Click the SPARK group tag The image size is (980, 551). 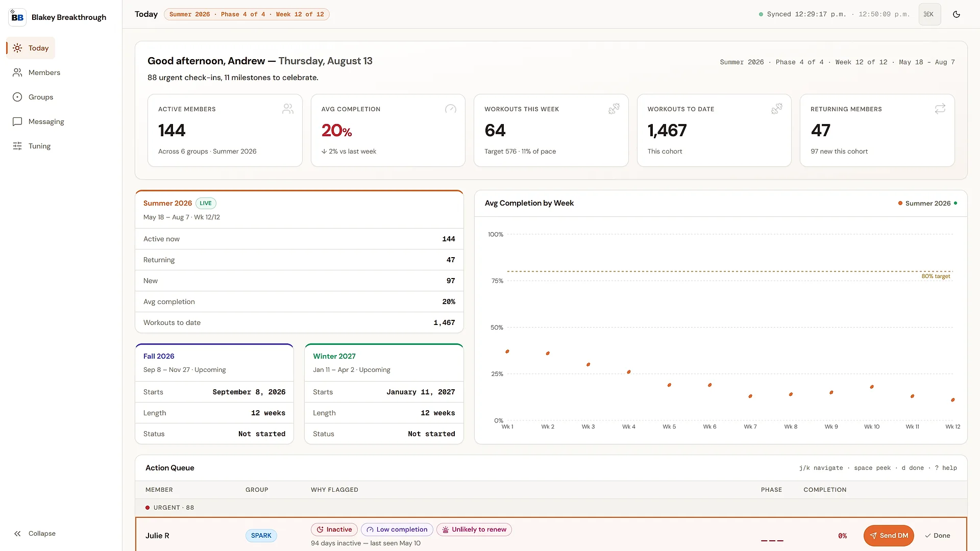261,536
